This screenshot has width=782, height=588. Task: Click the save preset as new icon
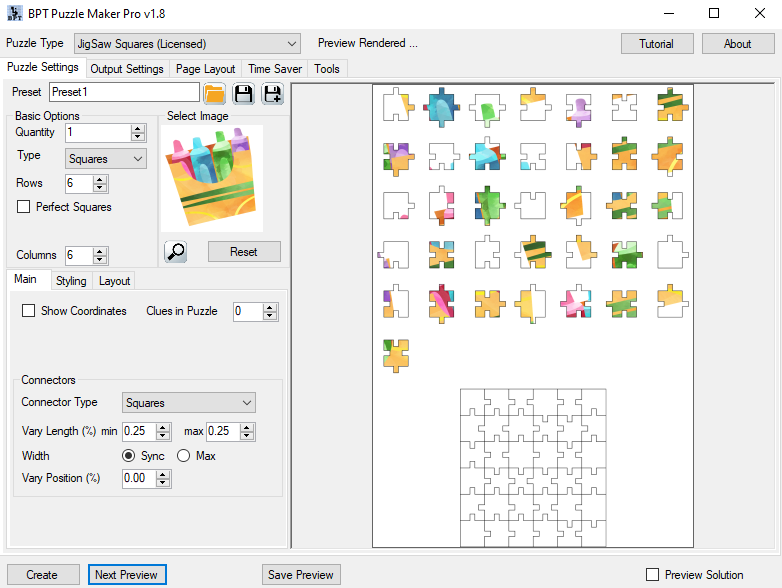point(272,93)
